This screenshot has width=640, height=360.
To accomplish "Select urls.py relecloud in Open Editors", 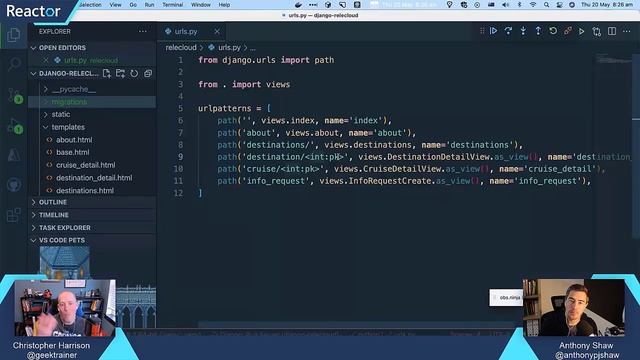I will tap(92, 60).
